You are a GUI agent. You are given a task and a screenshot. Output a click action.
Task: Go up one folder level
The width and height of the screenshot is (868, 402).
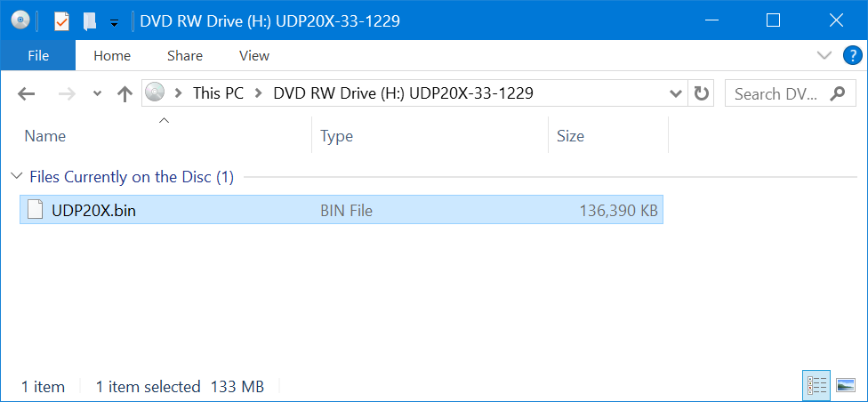tap(125, 93)
